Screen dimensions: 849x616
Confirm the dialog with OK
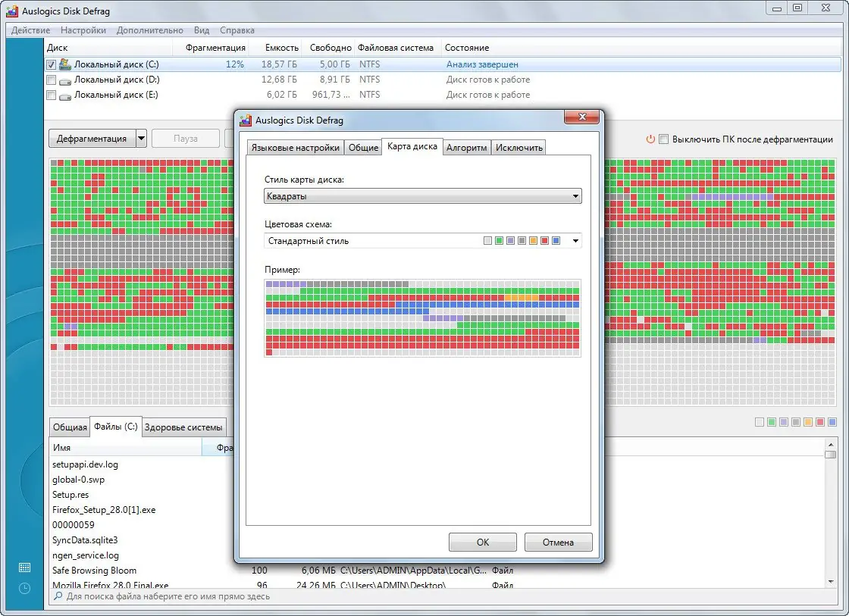pos(482,542)
